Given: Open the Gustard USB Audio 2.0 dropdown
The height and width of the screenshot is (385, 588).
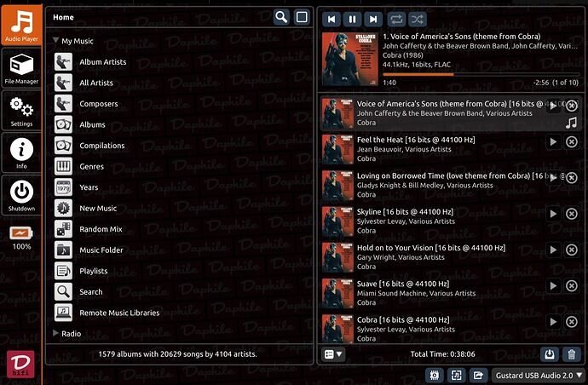Looking at the screenshot, I should 537,375.
